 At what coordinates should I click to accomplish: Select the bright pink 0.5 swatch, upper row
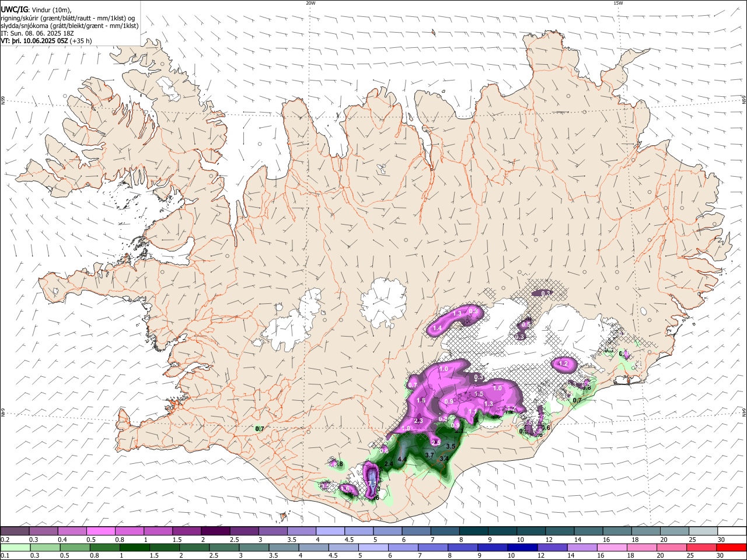(101, 531)
